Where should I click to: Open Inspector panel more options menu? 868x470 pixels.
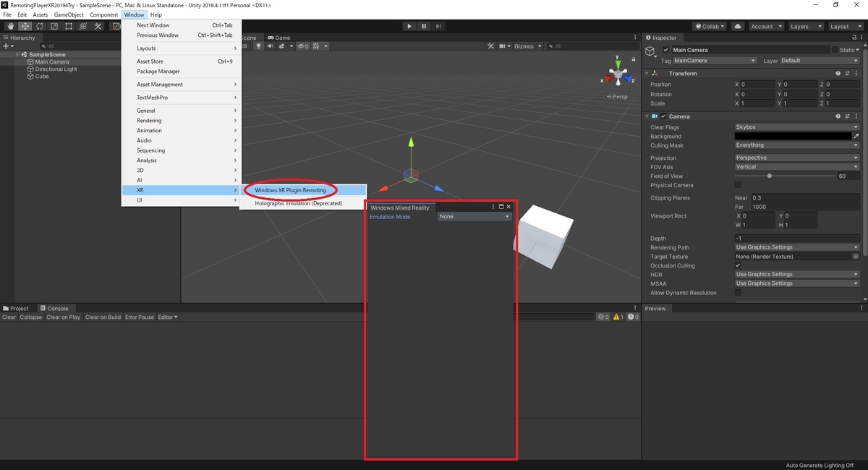point(861,38)
